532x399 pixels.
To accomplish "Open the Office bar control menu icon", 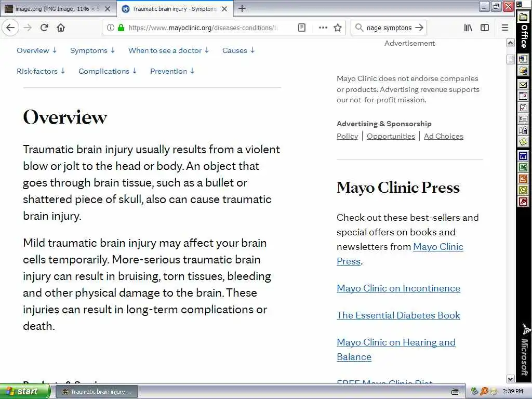I will click(519, 4).
